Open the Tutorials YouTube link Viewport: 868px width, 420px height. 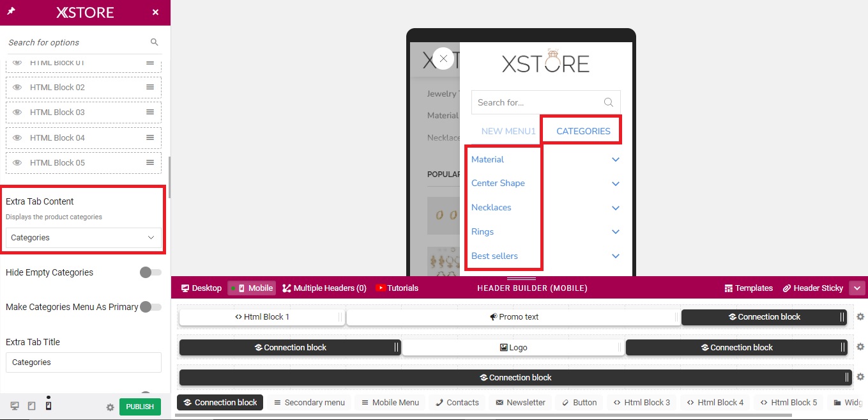[x=397, y=288]
